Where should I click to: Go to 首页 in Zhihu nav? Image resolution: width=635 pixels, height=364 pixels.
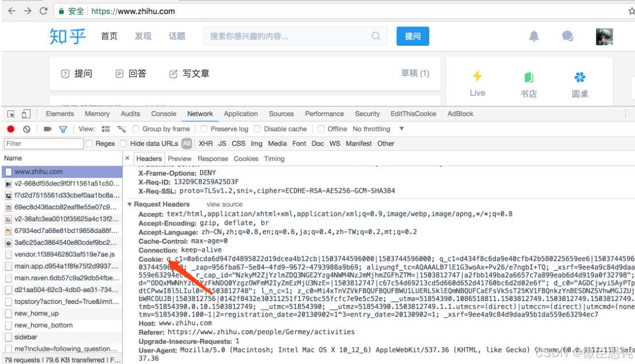109,36
